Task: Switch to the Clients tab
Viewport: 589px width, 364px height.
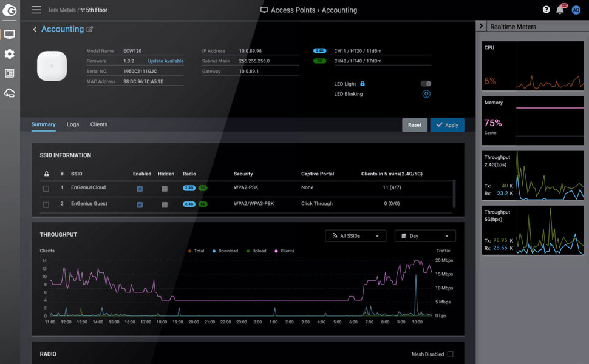Action: click(99, 124)
